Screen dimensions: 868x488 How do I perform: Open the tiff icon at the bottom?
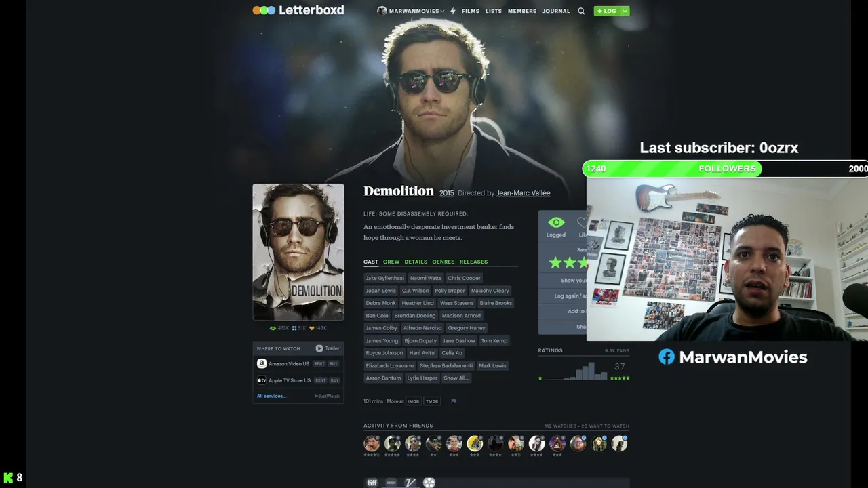coord(372,483)
